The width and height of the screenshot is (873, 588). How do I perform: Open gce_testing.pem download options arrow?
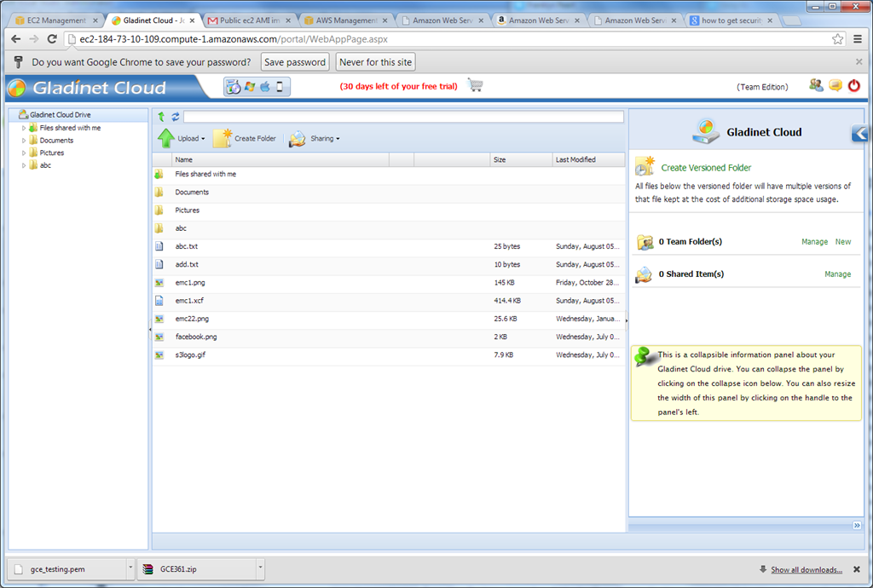click(130, 568)
